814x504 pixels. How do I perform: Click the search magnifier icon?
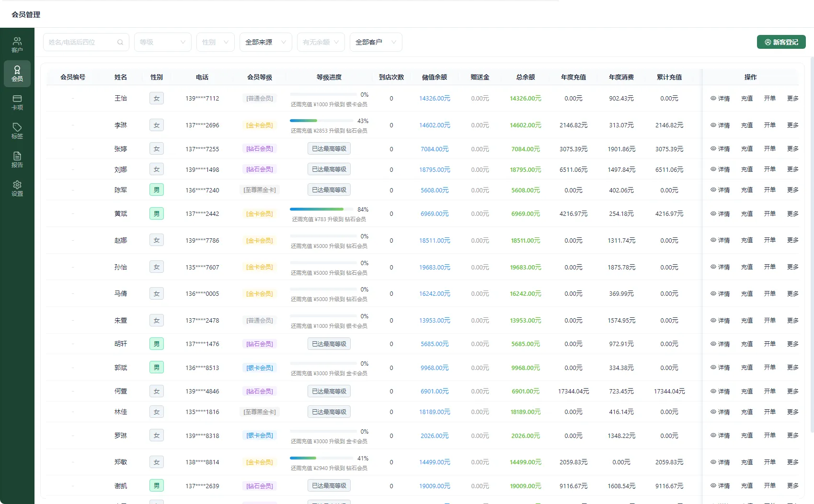click(x=120, y=42)
